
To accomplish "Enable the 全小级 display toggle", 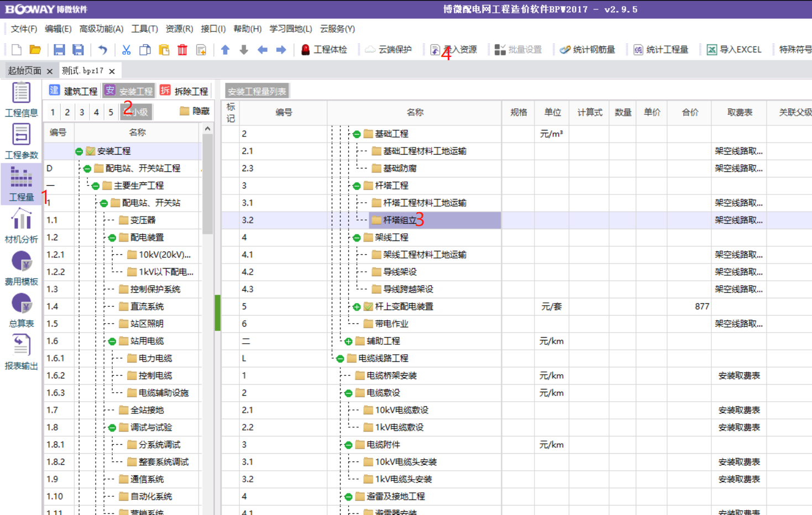I will [x=136, y=111].
